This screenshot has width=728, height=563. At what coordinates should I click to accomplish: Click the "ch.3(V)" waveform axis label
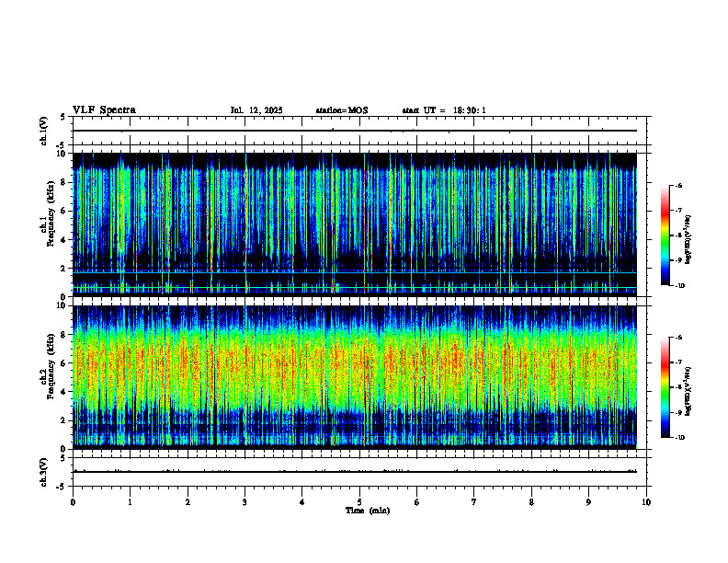coord(44,472)
